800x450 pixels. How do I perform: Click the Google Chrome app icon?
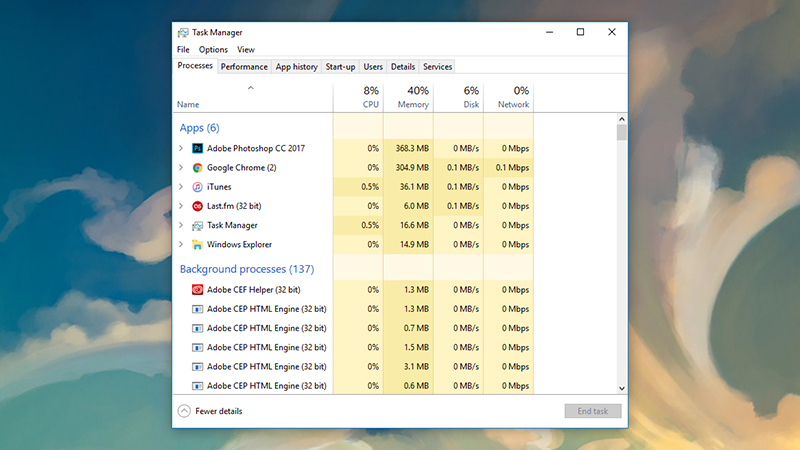tap(197, 168)
